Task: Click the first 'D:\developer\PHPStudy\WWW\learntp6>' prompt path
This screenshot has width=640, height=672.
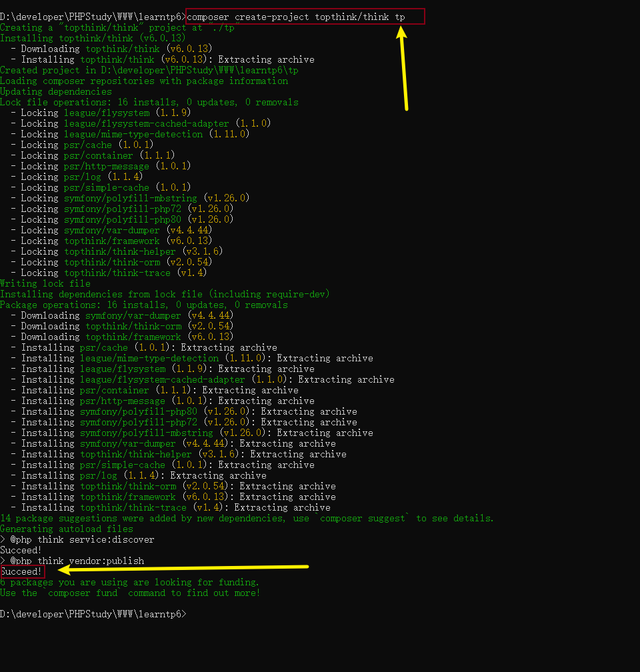Action: coord(93,17)
